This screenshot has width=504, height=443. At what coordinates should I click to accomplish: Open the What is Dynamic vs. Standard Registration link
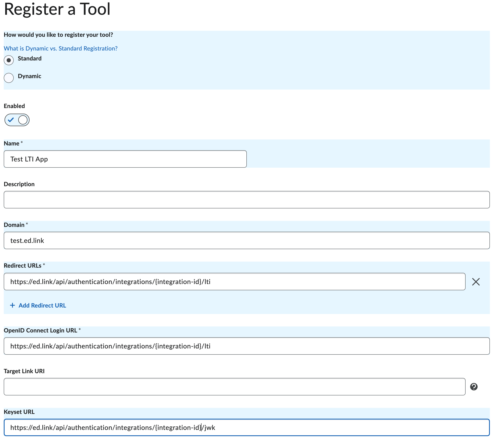(x=60, y=48)
